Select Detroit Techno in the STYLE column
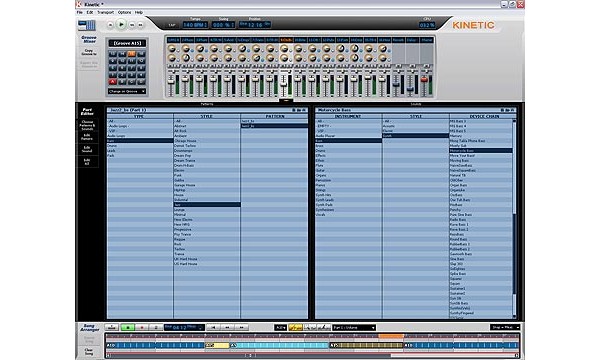This screenshot has width=600, height=360. pos(207,146)
